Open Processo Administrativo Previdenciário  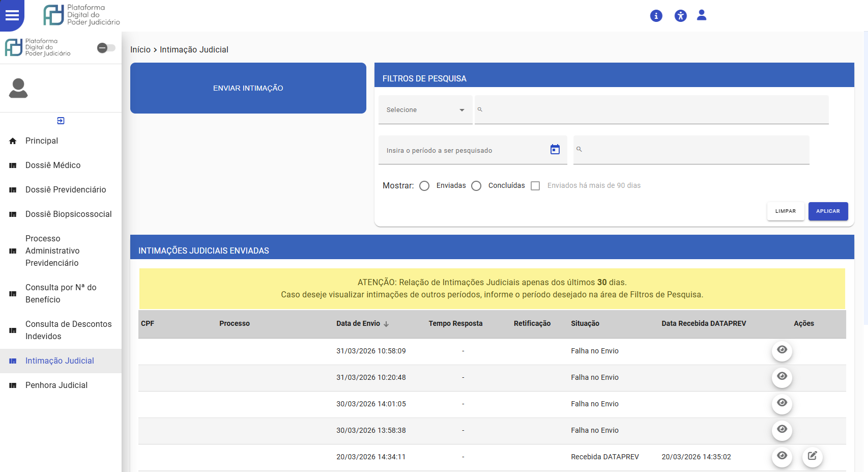[x=61, y=251]
